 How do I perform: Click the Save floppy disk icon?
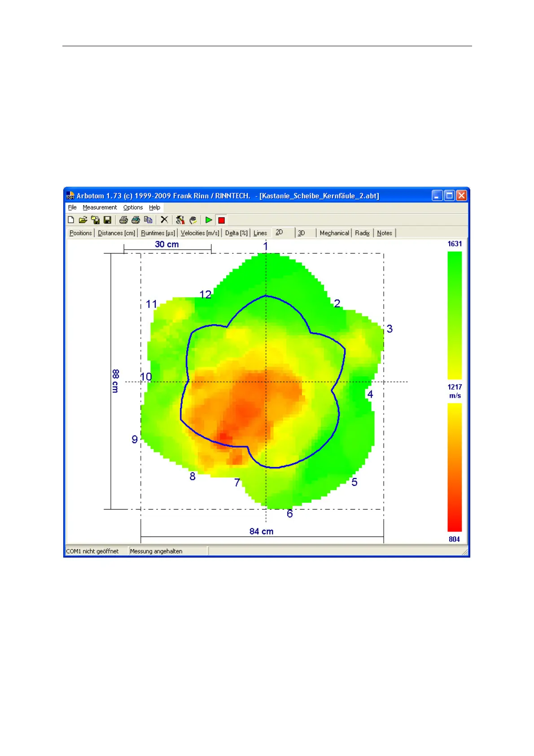point(107,220)
